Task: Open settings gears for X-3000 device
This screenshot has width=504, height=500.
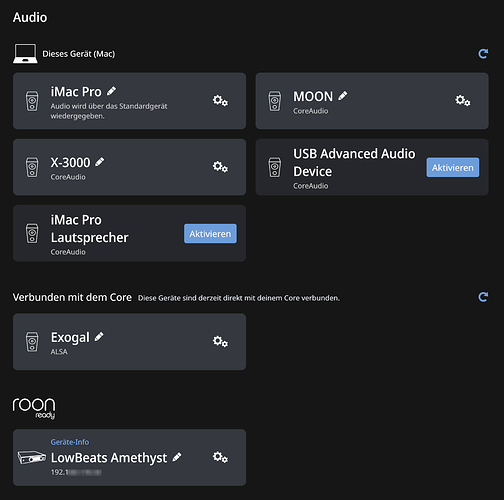Action: tap(220, 166)
